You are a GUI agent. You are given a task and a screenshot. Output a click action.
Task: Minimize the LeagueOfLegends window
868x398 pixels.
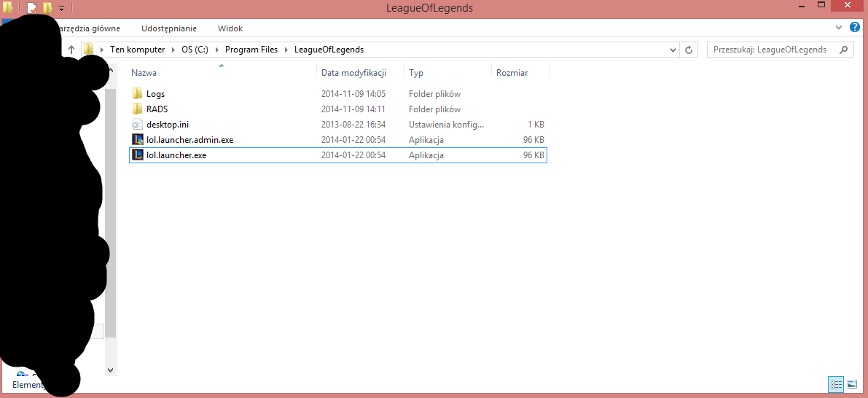tap(802, 6)
